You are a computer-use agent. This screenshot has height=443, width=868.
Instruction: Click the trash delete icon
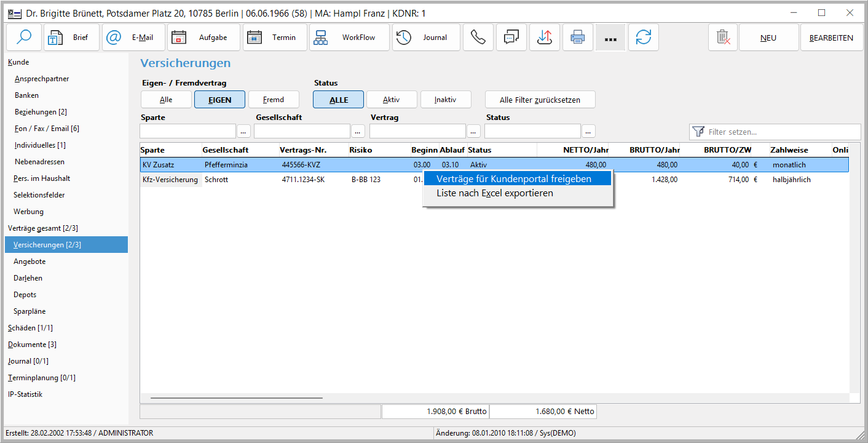click(x=723, y=38)
